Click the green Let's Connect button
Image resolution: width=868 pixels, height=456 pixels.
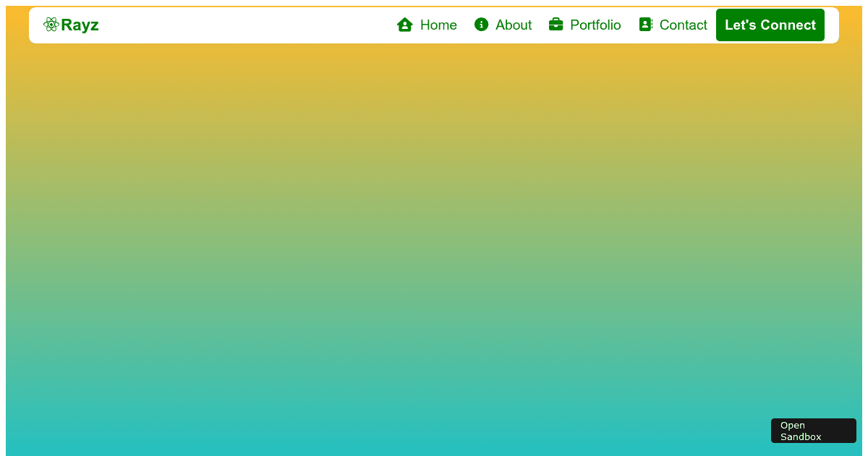coord(770,25)
